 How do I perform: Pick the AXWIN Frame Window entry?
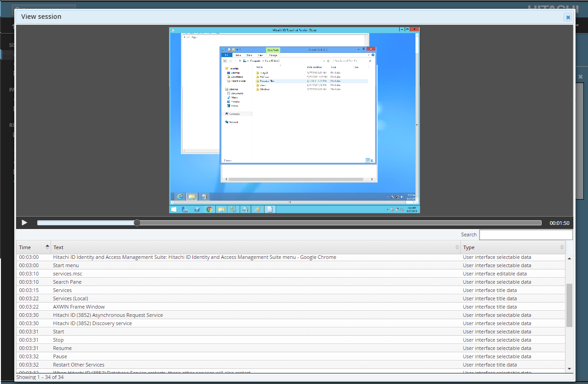point(79,307)
